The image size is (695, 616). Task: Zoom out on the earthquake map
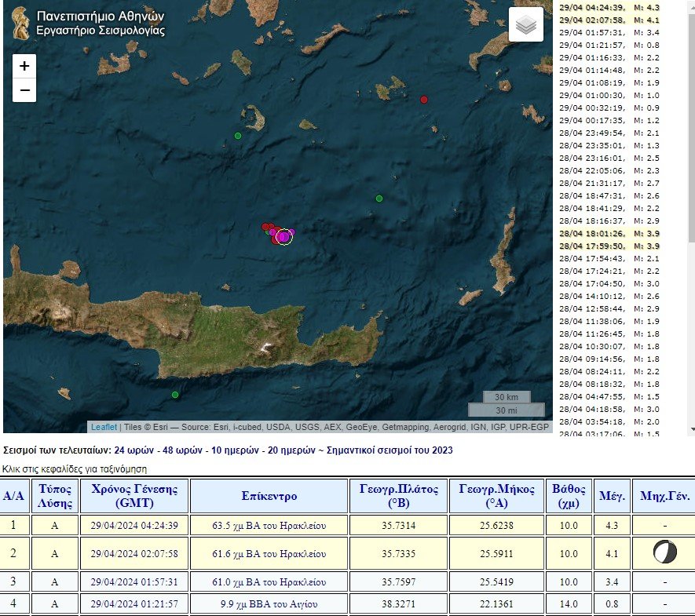[x=24, y=90]
